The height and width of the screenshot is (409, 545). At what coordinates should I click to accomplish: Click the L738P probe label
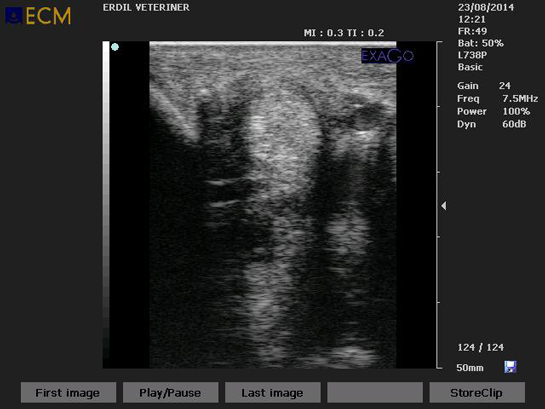tap(472, 55)
